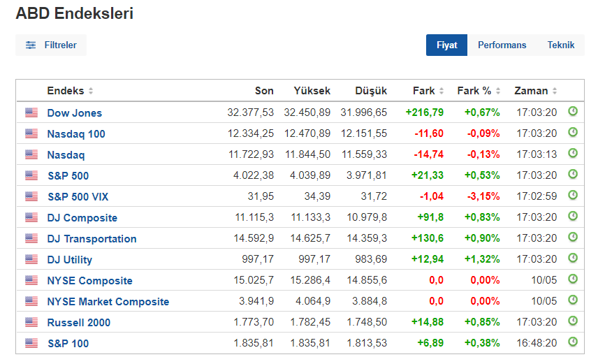Switch to the Teknik tab
598x364 pixels.
coord(561,45)
